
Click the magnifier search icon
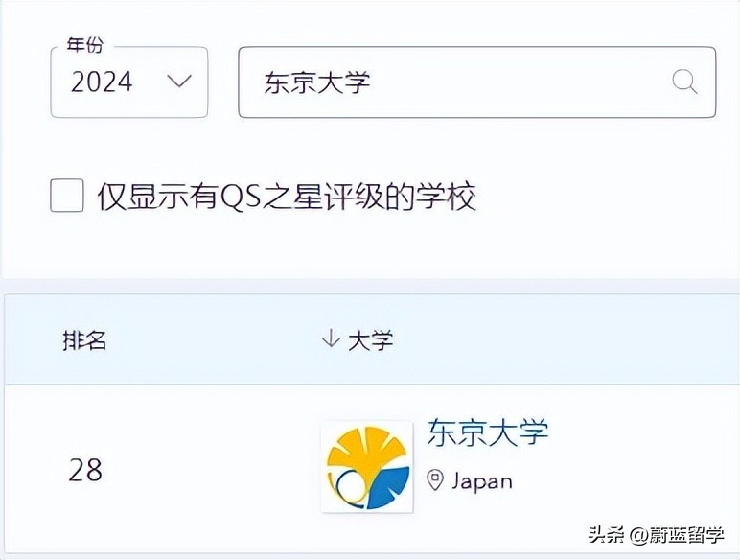tap(684, 82)
